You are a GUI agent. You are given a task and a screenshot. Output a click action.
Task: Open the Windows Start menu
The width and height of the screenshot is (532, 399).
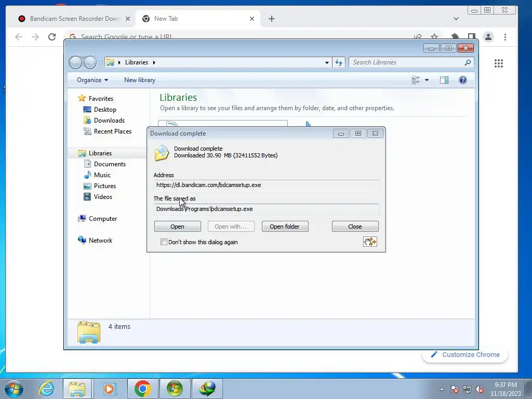click(14, 389)
